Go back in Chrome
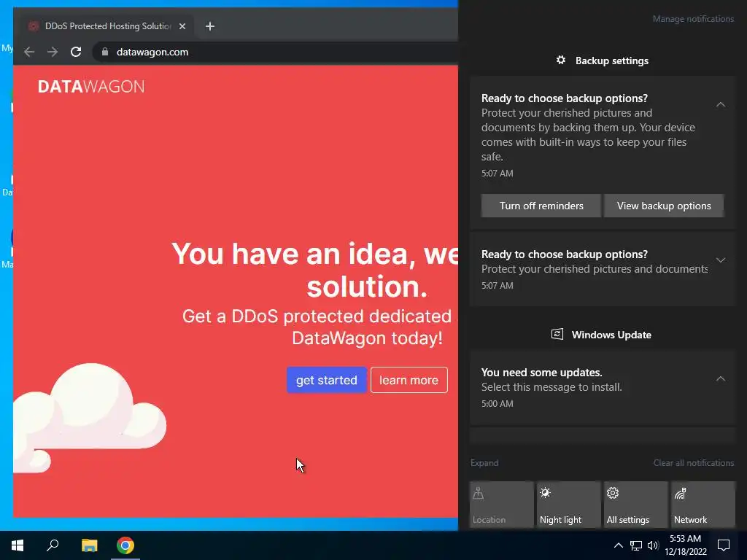This screenshot has width=747, height=560. 29,52
